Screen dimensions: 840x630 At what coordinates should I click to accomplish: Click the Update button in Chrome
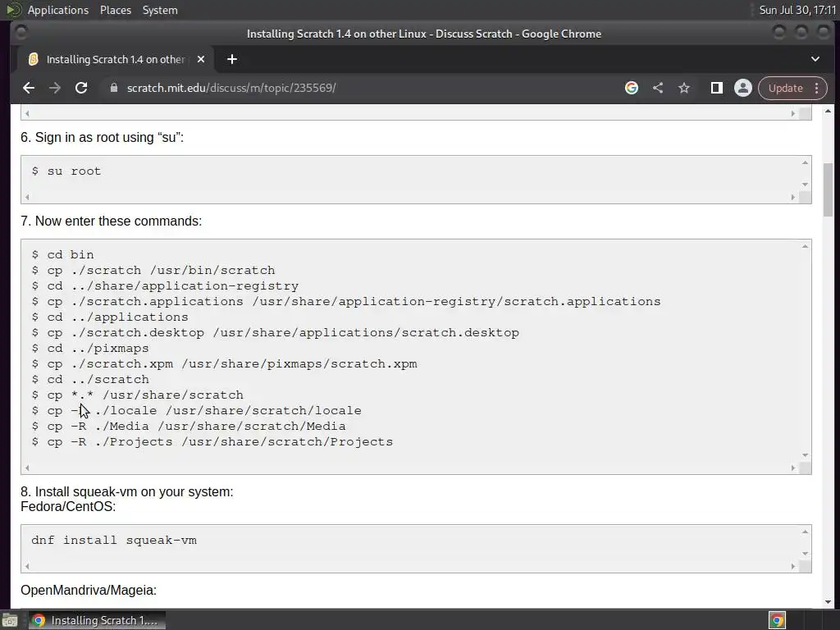click(x=785, y=88)
